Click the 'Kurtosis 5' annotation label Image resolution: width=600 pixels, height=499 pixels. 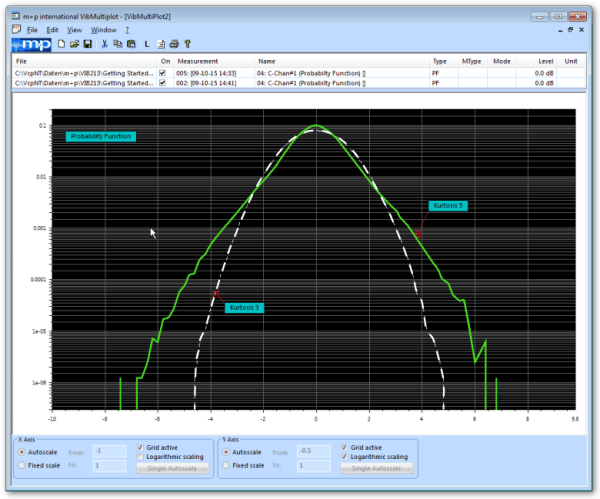tap(448, 205)
